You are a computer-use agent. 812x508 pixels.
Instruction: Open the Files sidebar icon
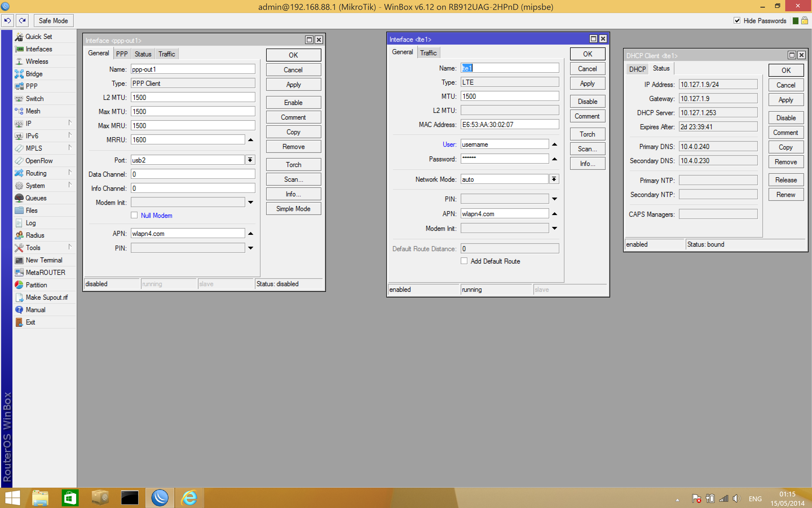19,211
